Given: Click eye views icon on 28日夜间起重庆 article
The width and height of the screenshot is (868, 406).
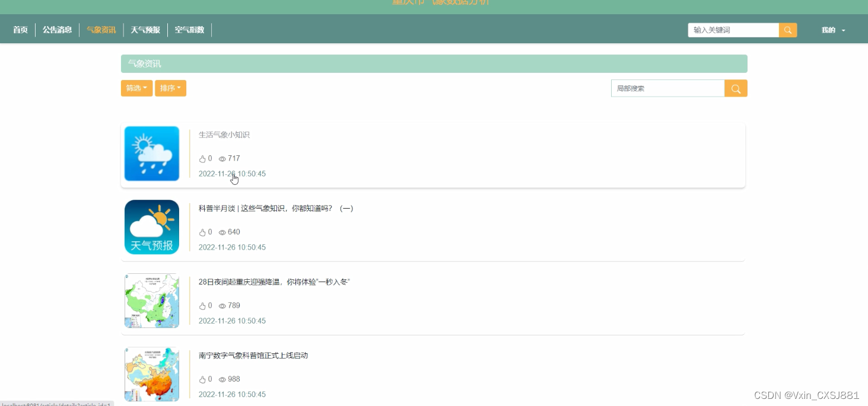Looking at the screenshot, I should (222, 306).
